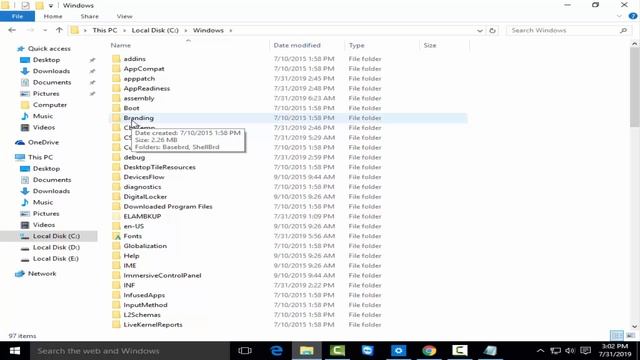Viewport: 640px width, 360px height.
Task: Click the Search Windows field
Action: 563,31
